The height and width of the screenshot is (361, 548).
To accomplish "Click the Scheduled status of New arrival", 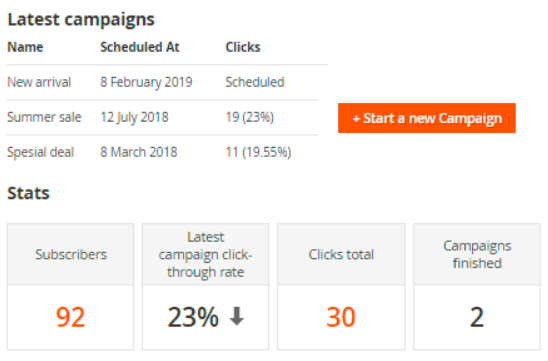I will pos(255,82).
